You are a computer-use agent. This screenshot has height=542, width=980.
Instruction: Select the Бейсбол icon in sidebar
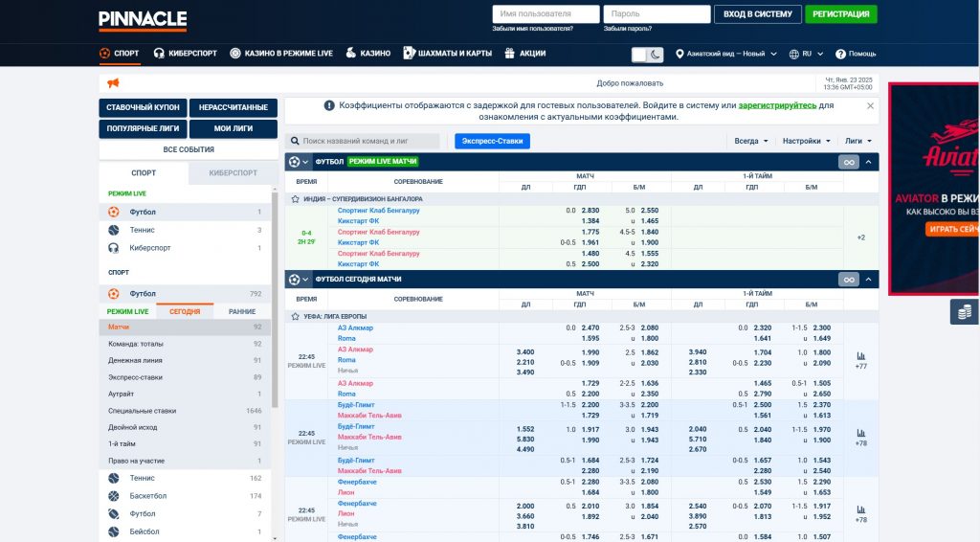(113, 531)
